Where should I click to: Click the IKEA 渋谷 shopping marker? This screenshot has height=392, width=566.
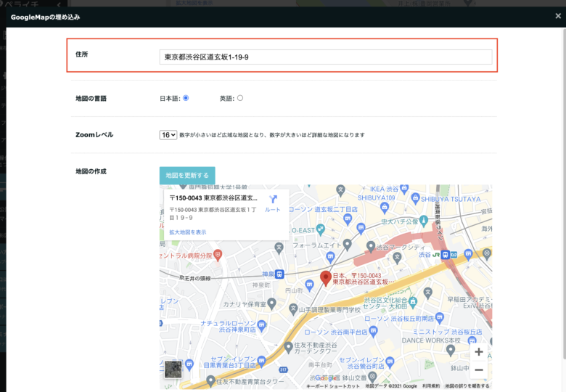click(404, 188)
